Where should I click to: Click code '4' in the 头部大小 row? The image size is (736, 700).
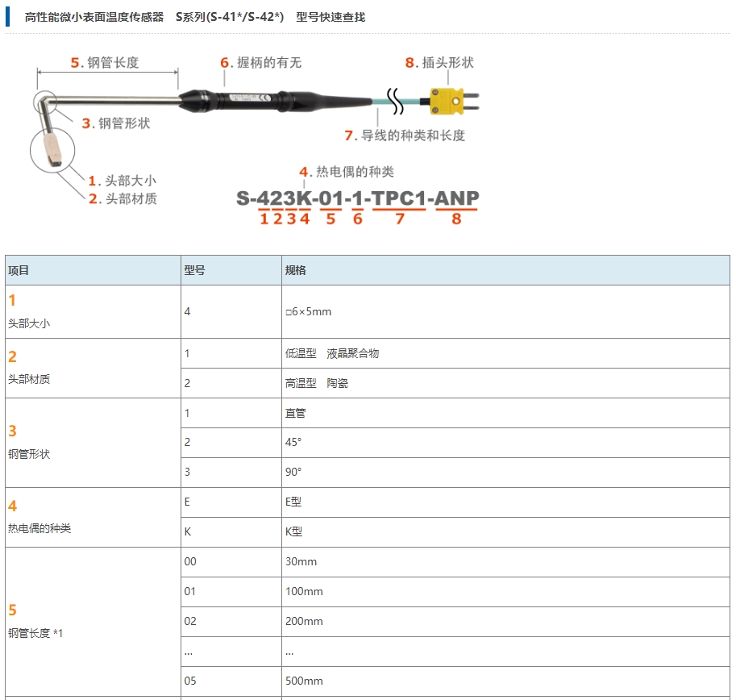point(231,312)
